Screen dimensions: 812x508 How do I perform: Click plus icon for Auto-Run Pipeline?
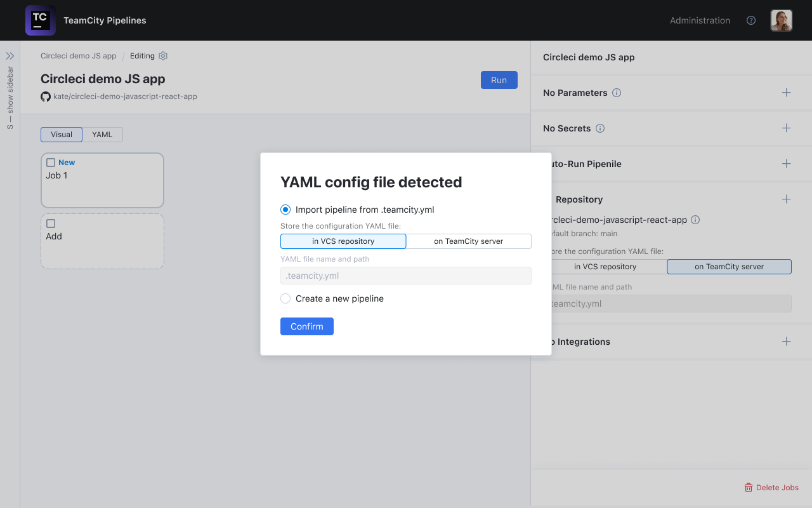(787, 164)
